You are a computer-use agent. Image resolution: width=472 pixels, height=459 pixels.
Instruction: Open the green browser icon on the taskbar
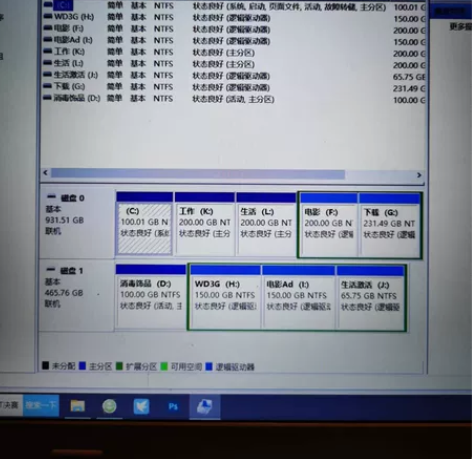[x=109, y=406]
